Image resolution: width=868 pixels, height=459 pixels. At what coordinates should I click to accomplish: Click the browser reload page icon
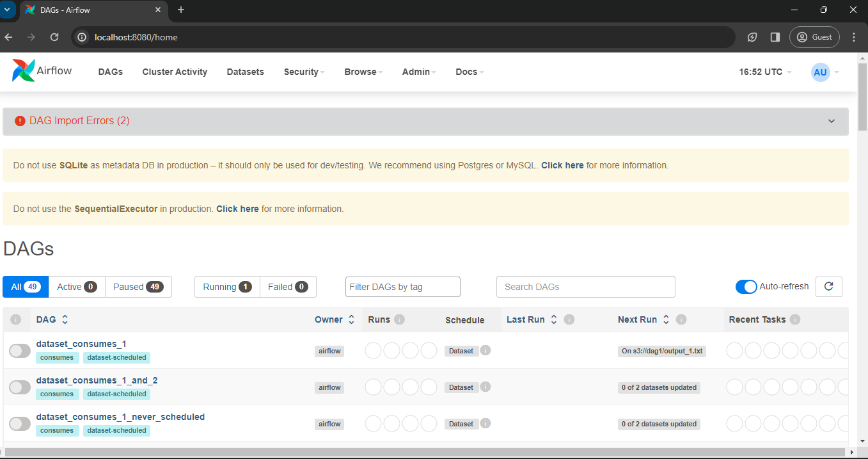54,37
